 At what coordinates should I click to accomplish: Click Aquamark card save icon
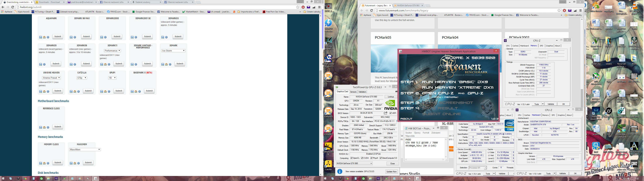(40, 37)
